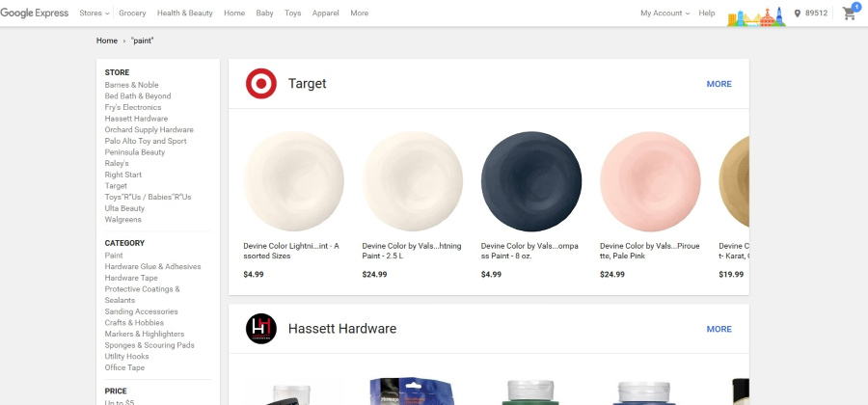The image size is (868, 405).
Task: Open the More categories menu
Action: pos(360,13)
